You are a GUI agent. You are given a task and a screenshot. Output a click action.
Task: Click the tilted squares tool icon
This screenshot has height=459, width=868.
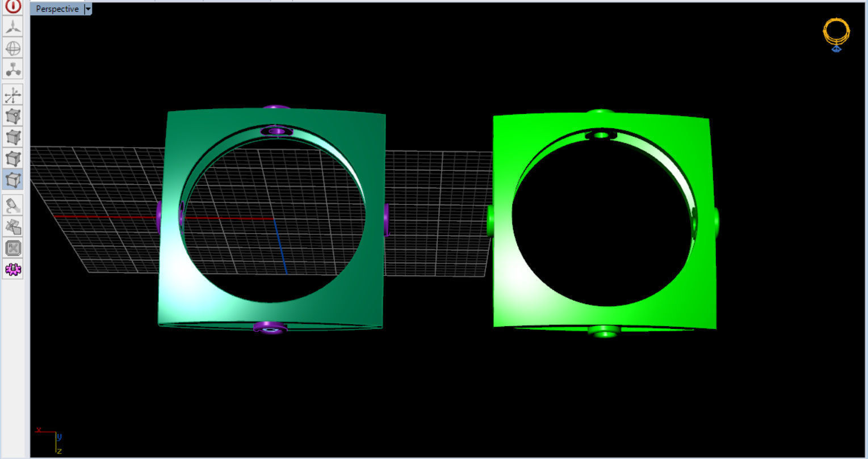tap(13, 226)
